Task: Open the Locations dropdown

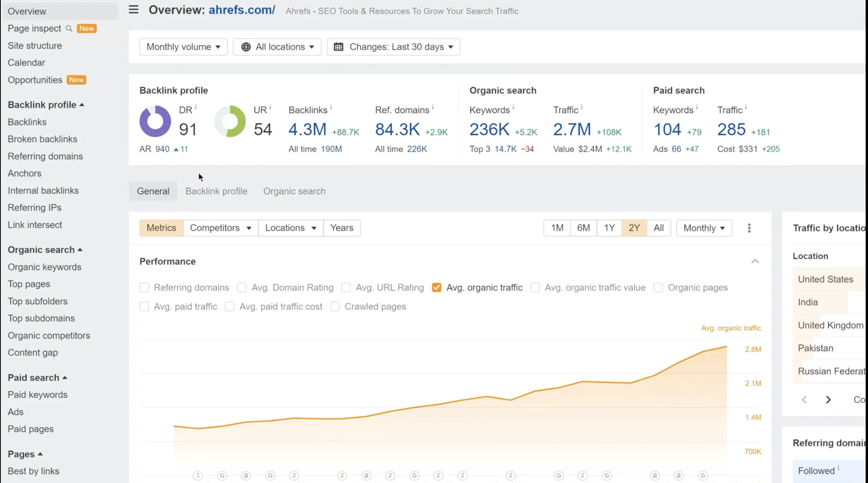Action: coord(291,228)
